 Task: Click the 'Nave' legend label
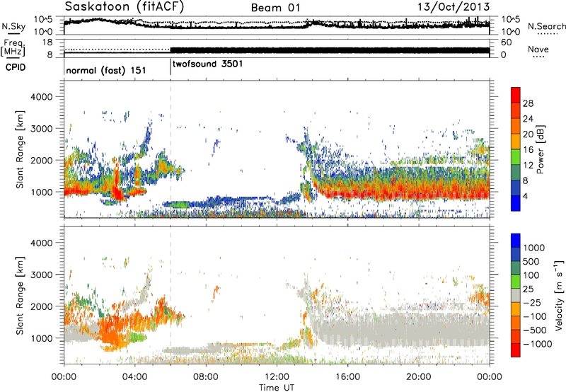[x=538, y=50]
